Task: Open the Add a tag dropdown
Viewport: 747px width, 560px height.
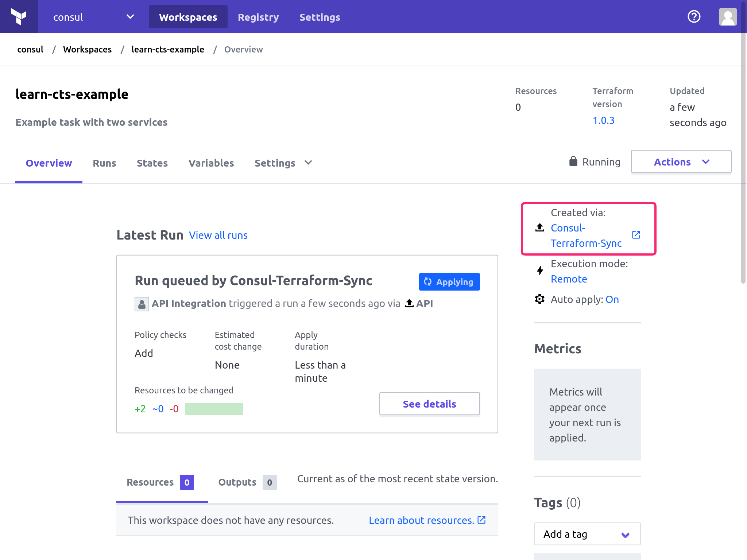Action: [x=587, y=534]
